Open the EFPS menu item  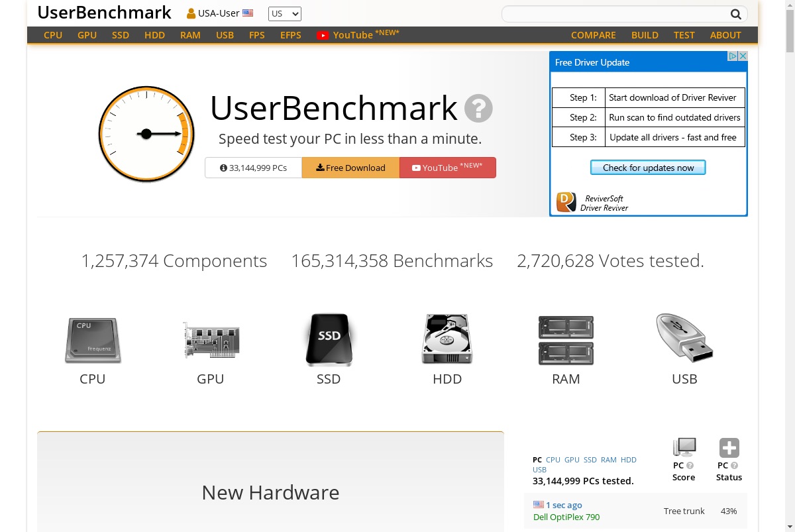click(x=291, y=35)
